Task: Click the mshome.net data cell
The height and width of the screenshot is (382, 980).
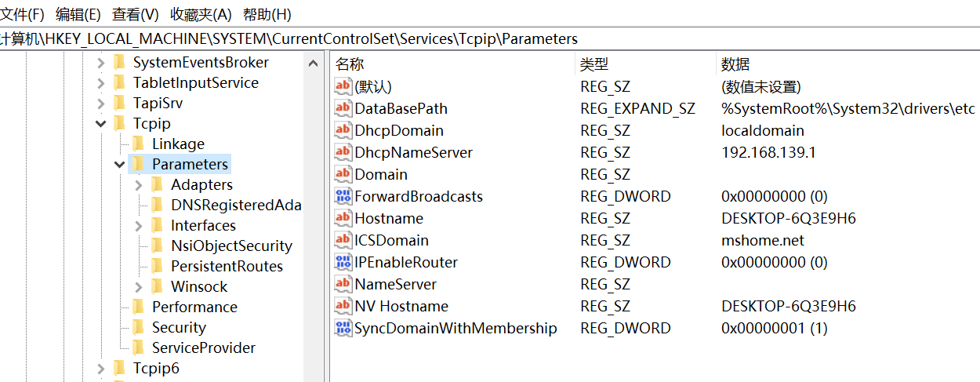Action: click(x=763, y=240)
